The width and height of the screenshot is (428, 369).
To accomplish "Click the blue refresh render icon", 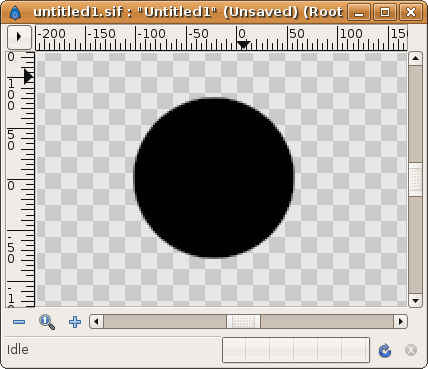I will [x=385, y=350].
